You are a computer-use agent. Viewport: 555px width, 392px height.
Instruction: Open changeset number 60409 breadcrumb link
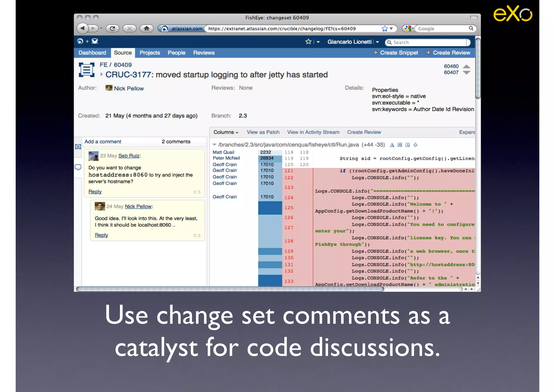pyautogui.click(x=123, y=65)
